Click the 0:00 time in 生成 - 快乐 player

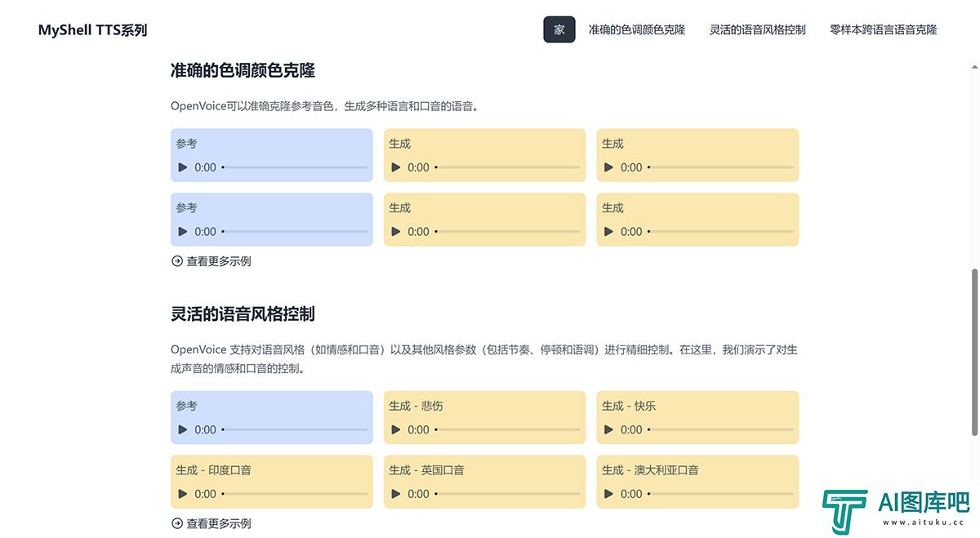(x=631, y=429)
